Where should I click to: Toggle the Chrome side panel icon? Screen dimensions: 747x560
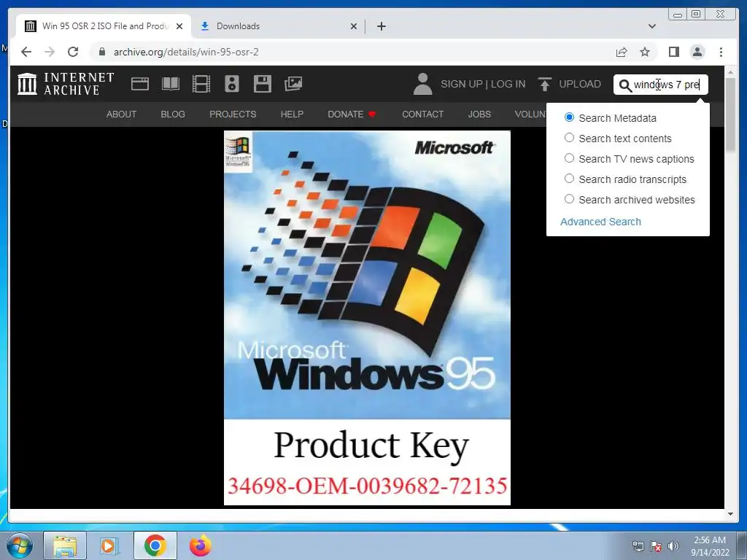(673, 52)
